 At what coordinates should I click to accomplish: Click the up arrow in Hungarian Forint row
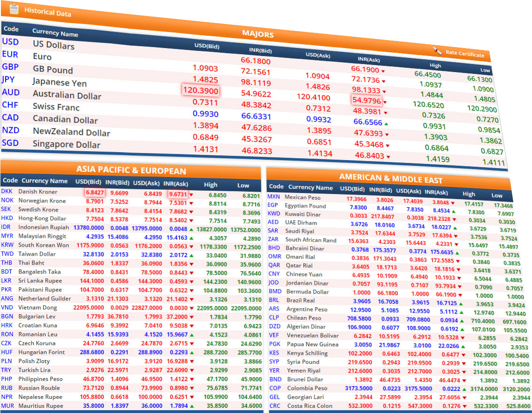click(x=191, y=353)
